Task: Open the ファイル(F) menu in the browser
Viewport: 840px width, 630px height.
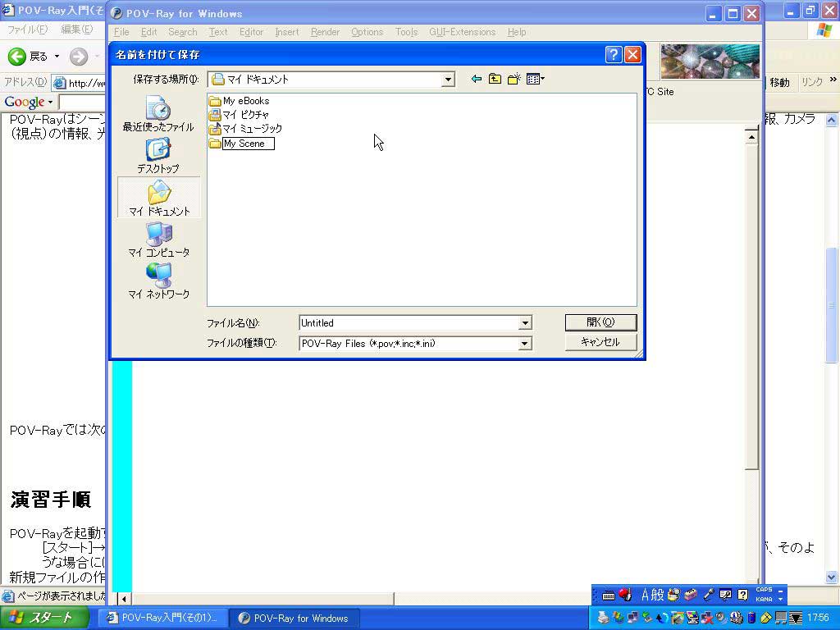Action: coord(27,30)
